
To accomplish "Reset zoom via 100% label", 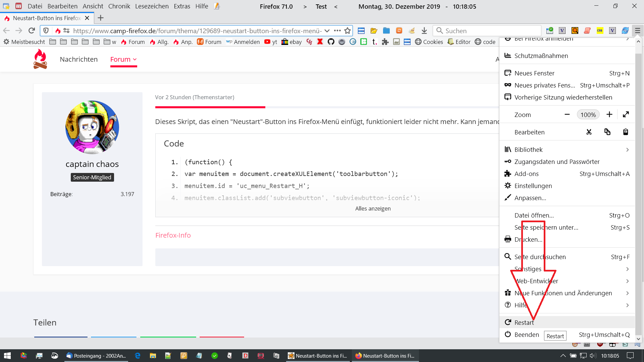I will point(588,115).
